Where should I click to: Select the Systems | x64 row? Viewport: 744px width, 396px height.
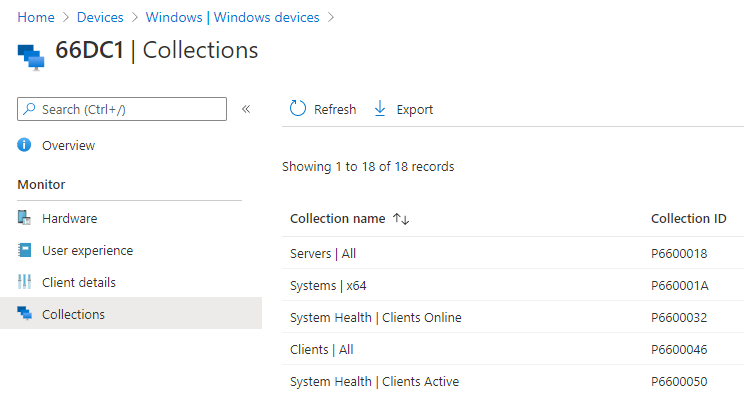pos(513,285)
